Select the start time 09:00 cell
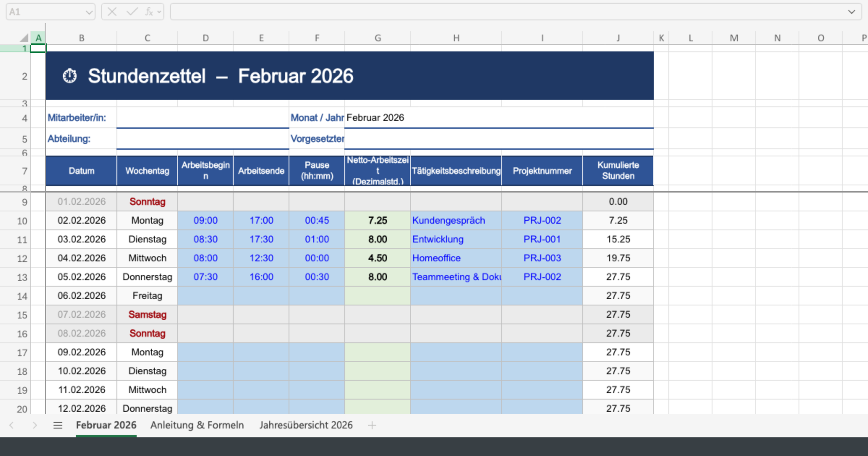This screenshot has height=456, width=868. [x=205, y=220]
